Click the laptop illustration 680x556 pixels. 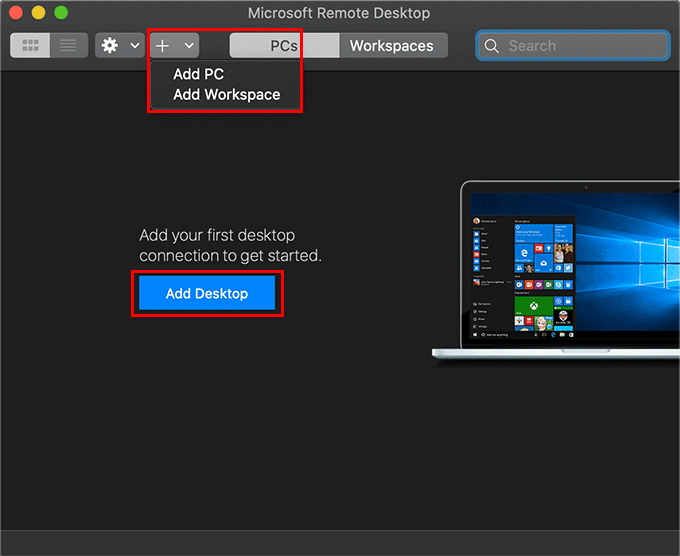click(x=556, y=270)
